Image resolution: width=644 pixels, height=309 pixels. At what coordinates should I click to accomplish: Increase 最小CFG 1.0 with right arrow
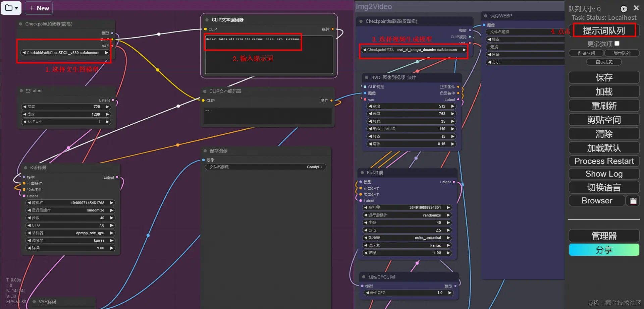pyautogui.click(x=450, y=293)
